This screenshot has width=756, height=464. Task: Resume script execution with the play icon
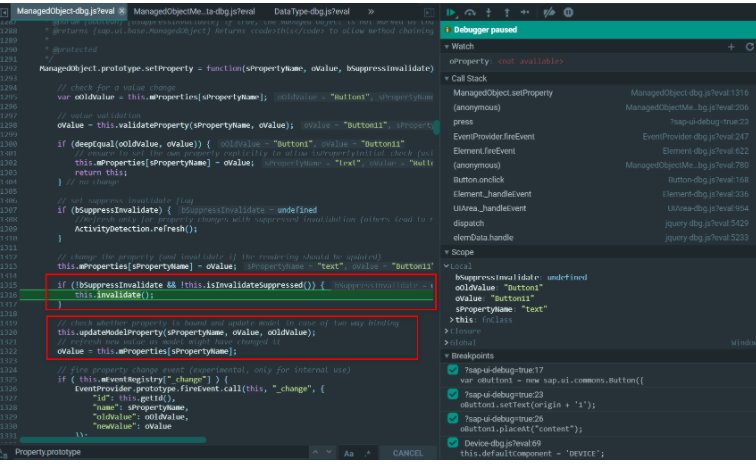pyautogui.click(x=451, y=13)
